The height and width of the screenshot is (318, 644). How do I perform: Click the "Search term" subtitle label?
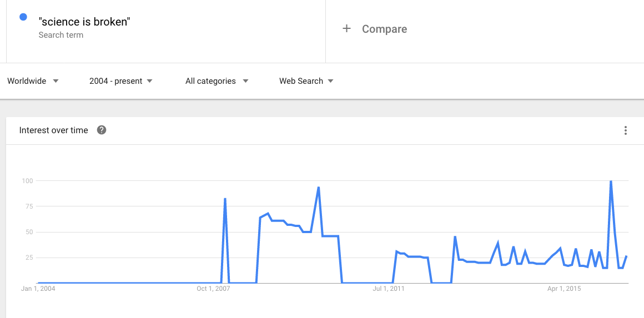(61, 35)
